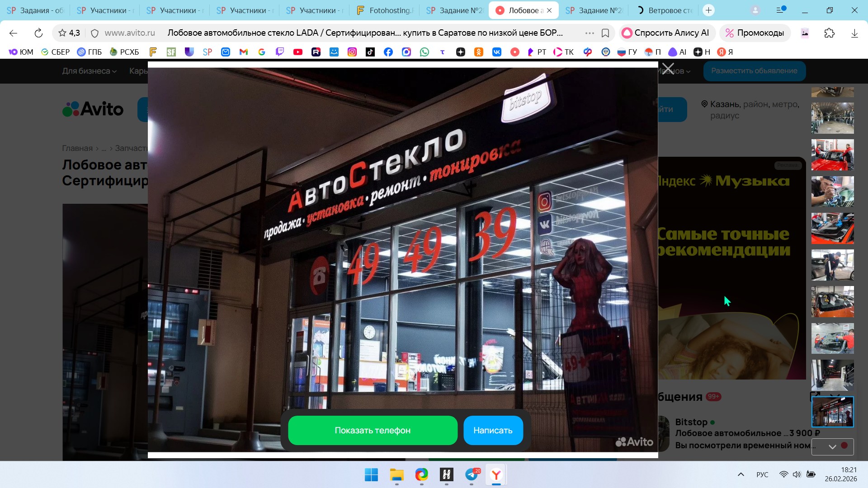Open Telegram from the Windows taskbar
This screenshot has width=868, height=488.
click(x=472, y=474)
